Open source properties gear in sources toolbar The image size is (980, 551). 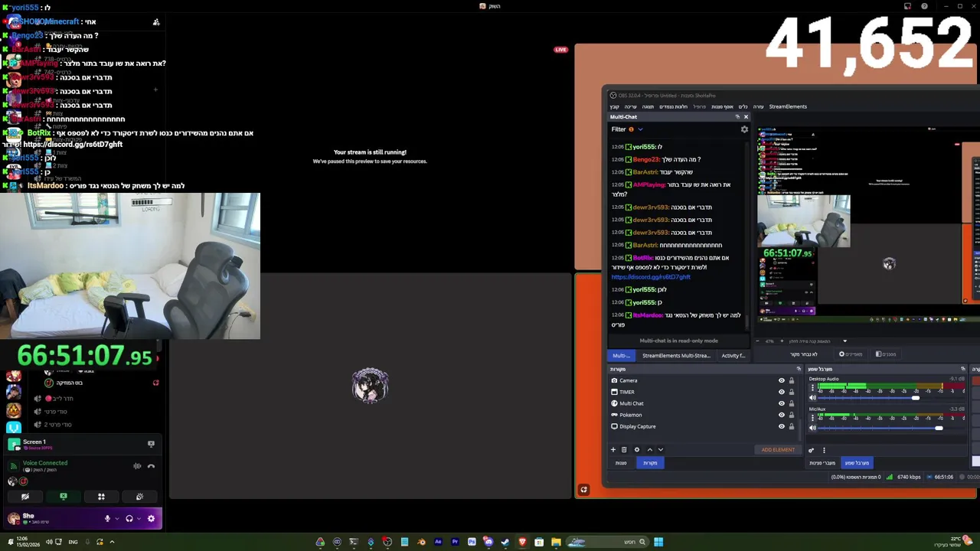(x=636, y=450)
